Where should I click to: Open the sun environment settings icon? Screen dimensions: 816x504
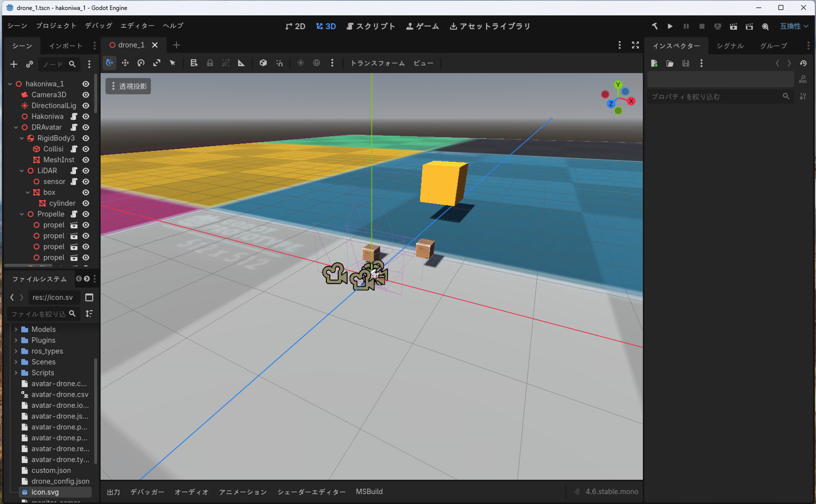point(300,63)
